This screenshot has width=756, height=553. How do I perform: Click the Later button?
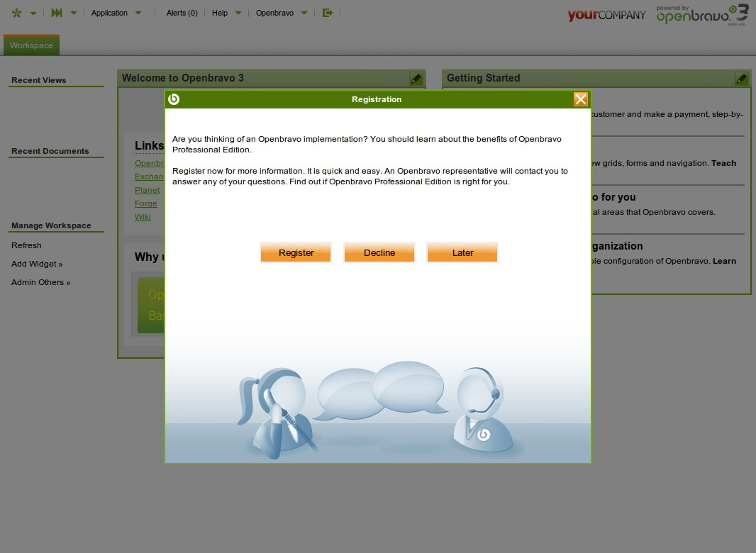[462, 252]
